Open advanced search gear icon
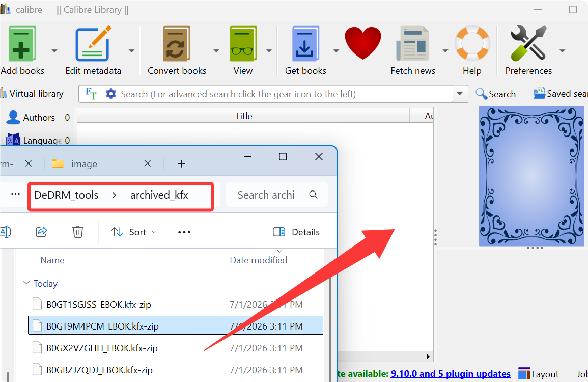Viewport: 588px width, 382px height. [x=110, y=93]
